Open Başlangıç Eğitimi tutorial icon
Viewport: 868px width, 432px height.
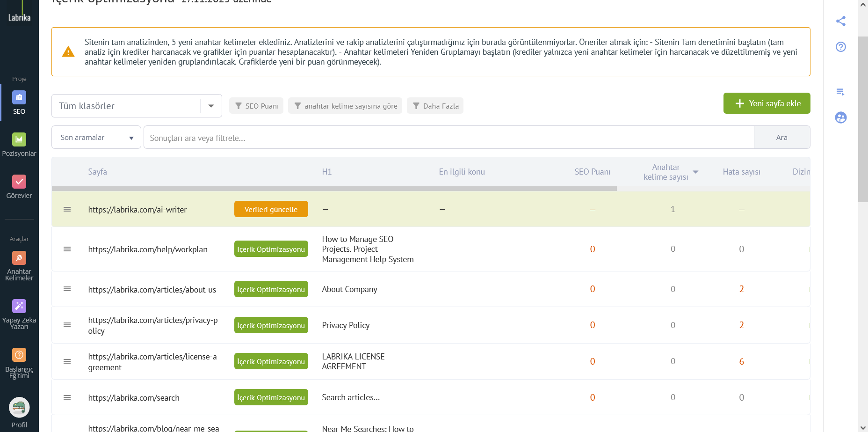pos(19,355)
